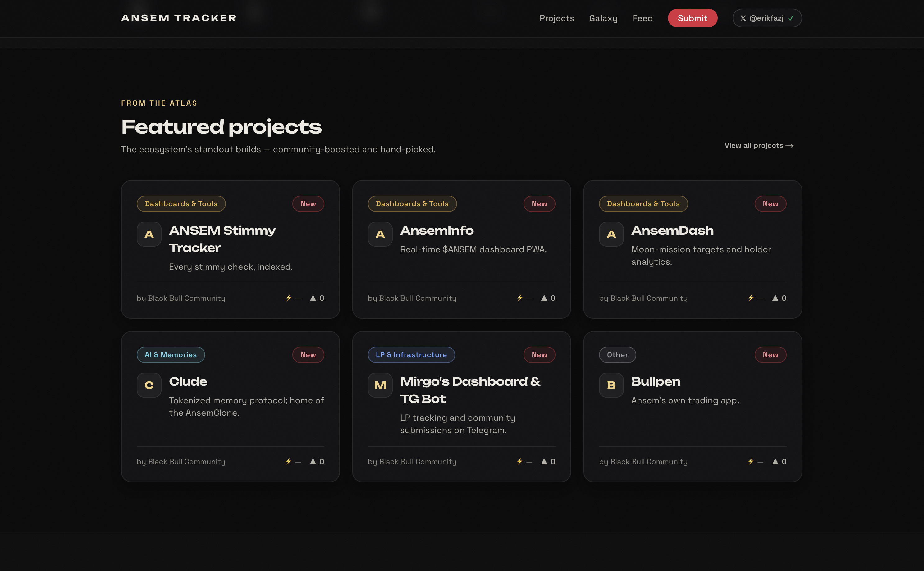This screenshot has height=571, width=924.
Task: Upvote the AnsemDash project triangle
Action: [x=775, y=298]
